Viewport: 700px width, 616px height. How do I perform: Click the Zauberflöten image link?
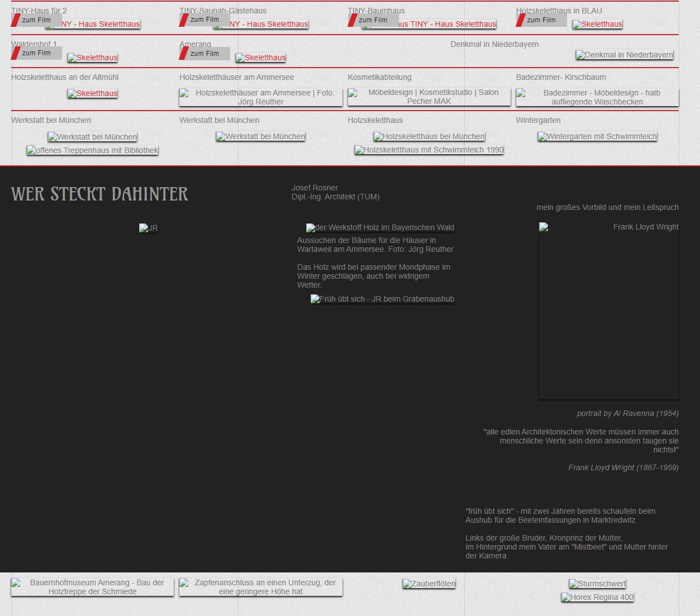pyautogui.click(x=428, y=584)
